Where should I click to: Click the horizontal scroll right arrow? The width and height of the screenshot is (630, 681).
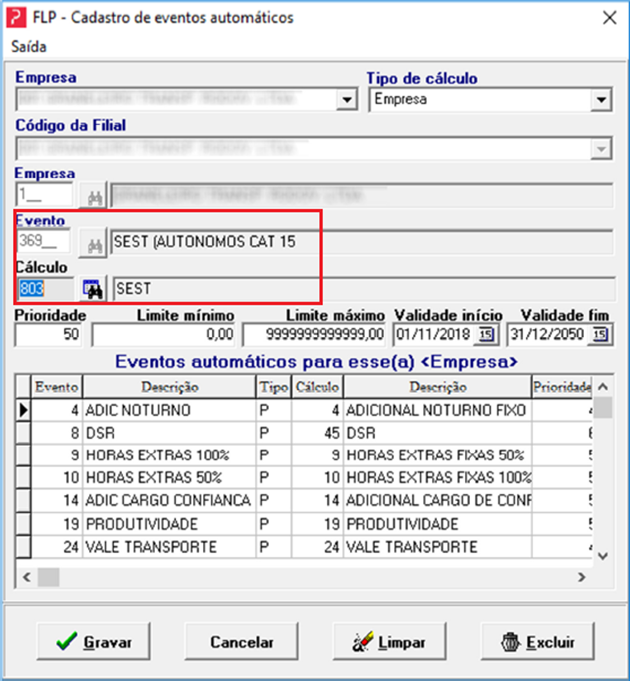pos(581,577)
